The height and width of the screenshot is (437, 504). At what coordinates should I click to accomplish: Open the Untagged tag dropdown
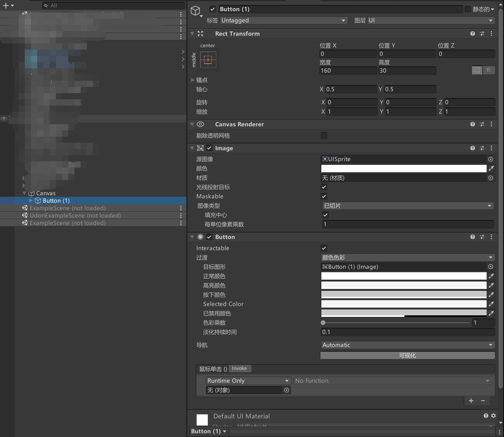(283, 20)
